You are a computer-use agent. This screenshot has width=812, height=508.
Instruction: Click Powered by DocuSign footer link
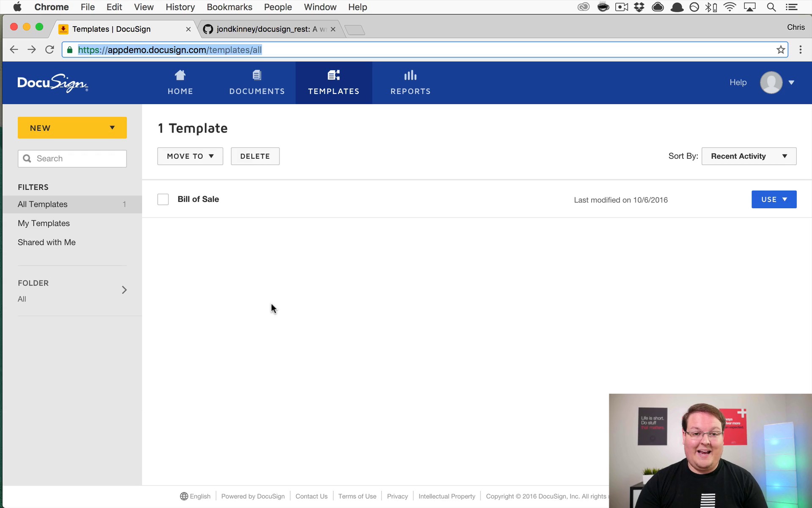coord(253,496)
